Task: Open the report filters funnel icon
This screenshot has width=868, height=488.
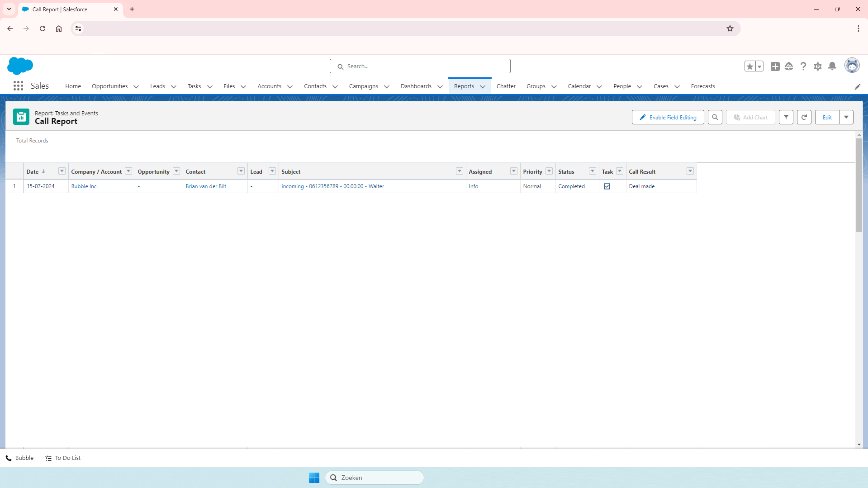Action: pyautogui.click(x=786, y=117)
